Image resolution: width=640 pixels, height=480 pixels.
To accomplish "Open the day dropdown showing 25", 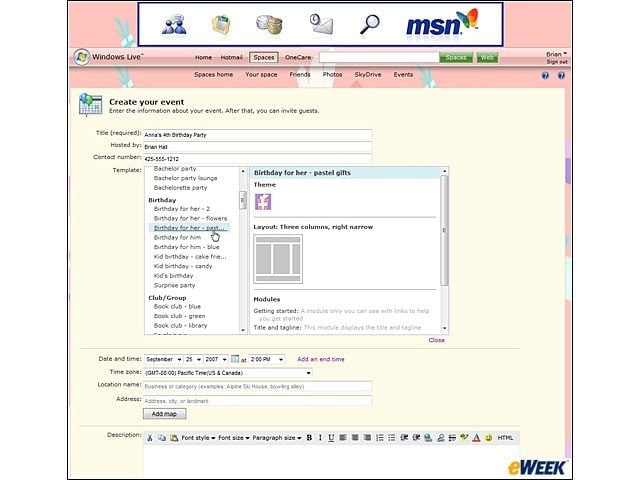I will (x=193, y=359).
